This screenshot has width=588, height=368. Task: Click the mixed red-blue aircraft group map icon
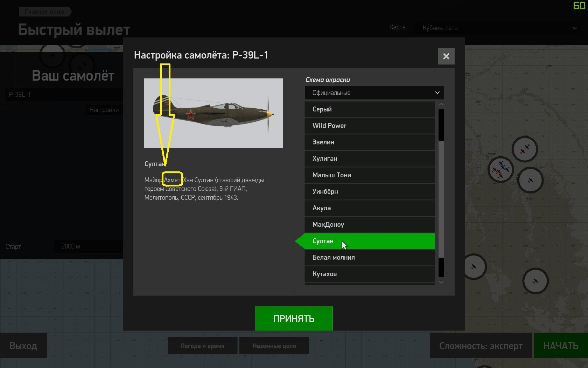pos(501,170)
